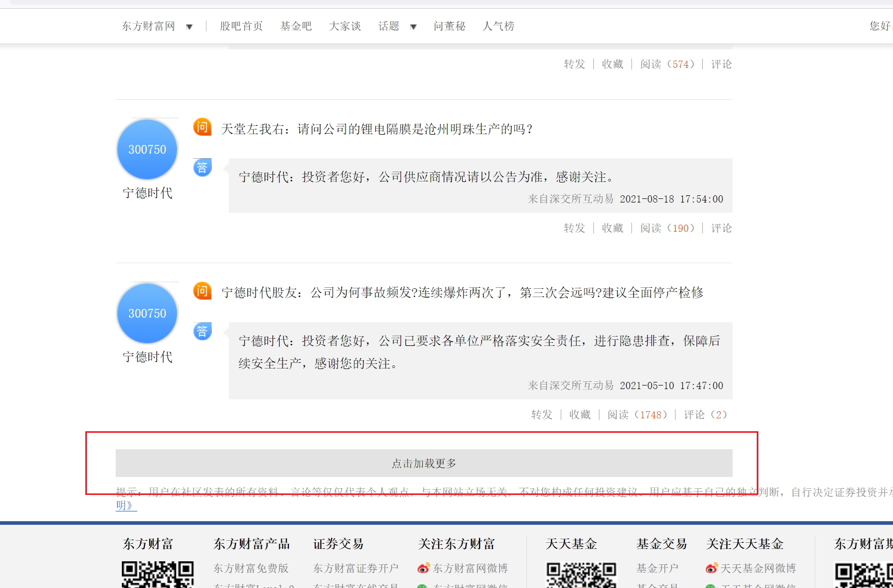Click the 关注东方财富 footer heading

coord(457,544)
